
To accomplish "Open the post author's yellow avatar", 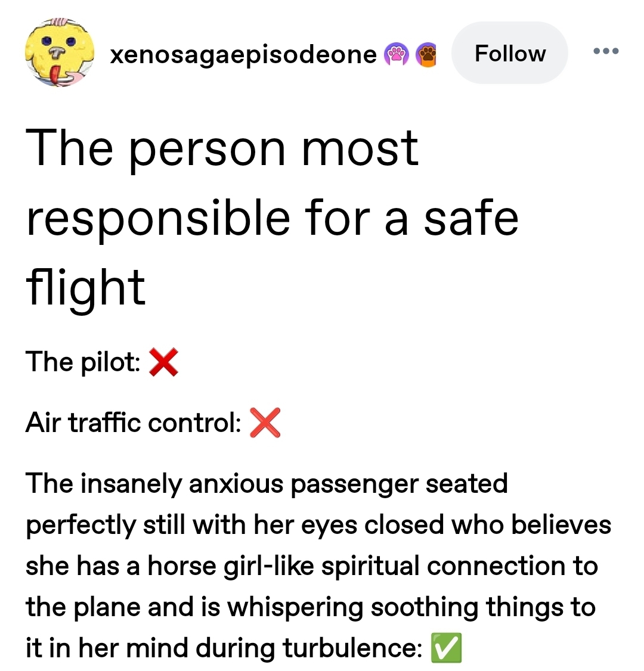I will 58,53.
